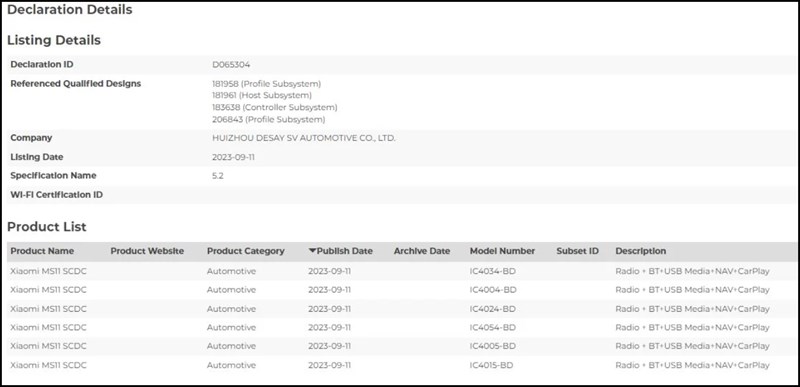The height and width of the screenshot is (387, 800).
Task: Click the Description column header
Action: [640, 251]
